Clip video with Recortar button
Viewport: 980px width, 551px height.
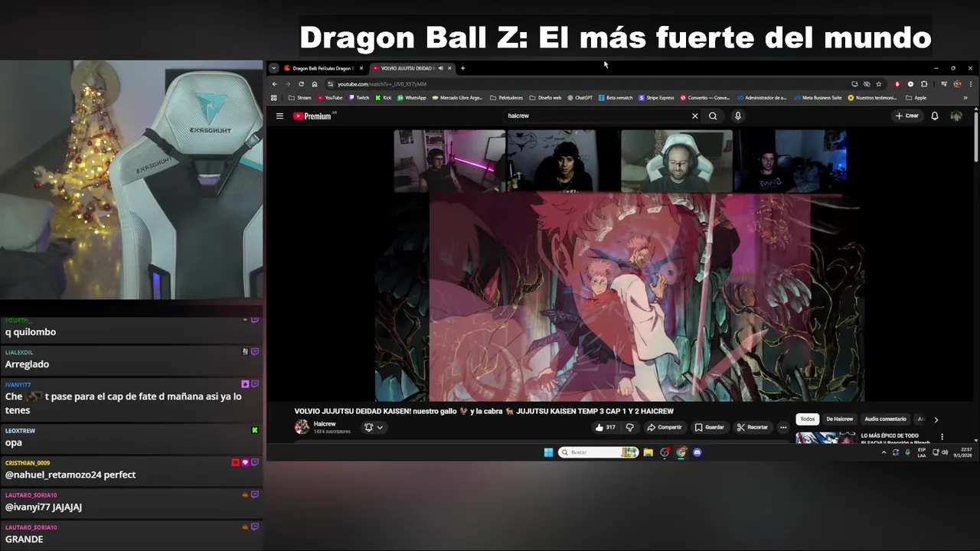click(753, 428)
